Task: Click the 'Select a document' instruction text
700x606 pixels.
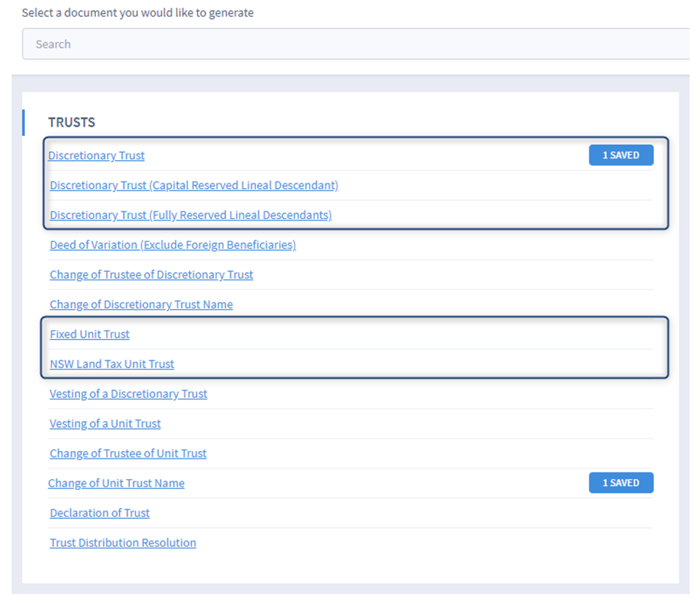Action: (x=137, y=13)
